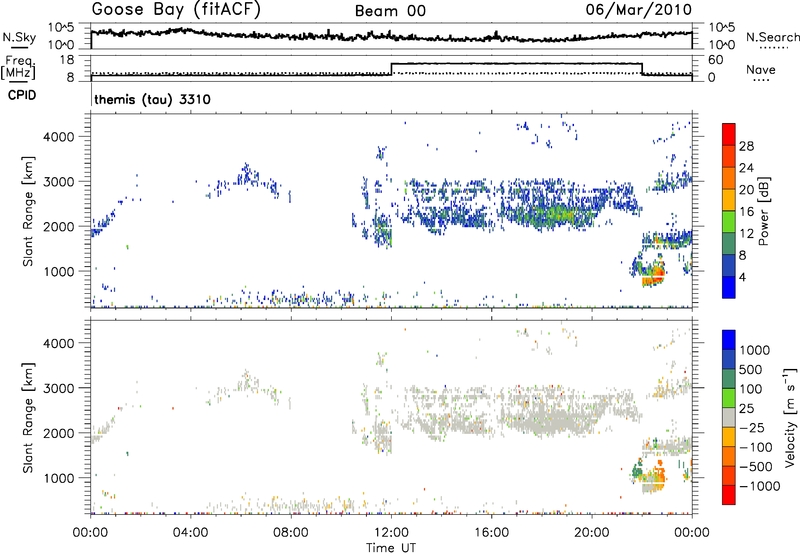Screen dimensions: 800x554
Task: Click the '20:00' time tick label
Action: [592, 533]
